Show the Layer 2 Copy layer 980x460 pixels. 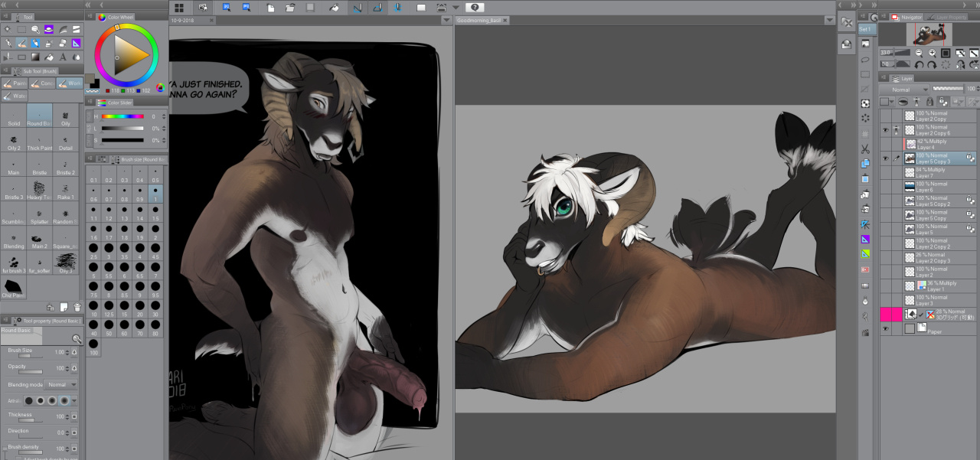[x=885, y=116]
